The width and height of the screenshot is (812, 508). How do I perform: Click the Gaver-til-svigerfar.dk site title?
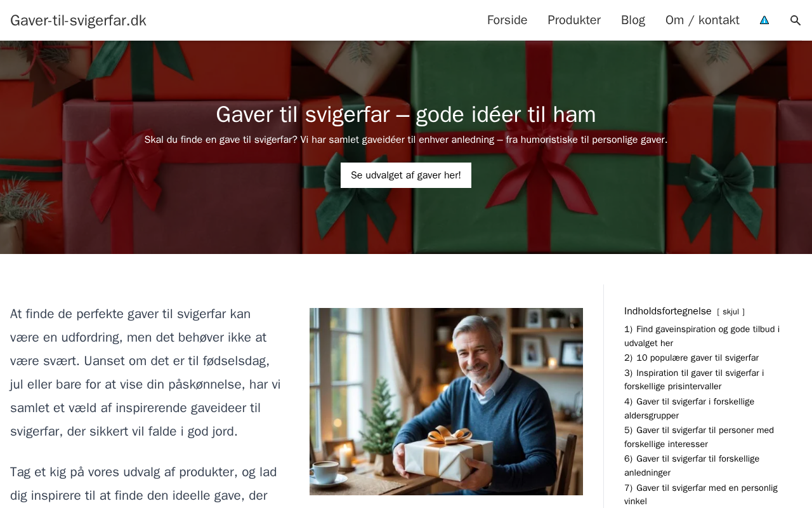[78, 20]
